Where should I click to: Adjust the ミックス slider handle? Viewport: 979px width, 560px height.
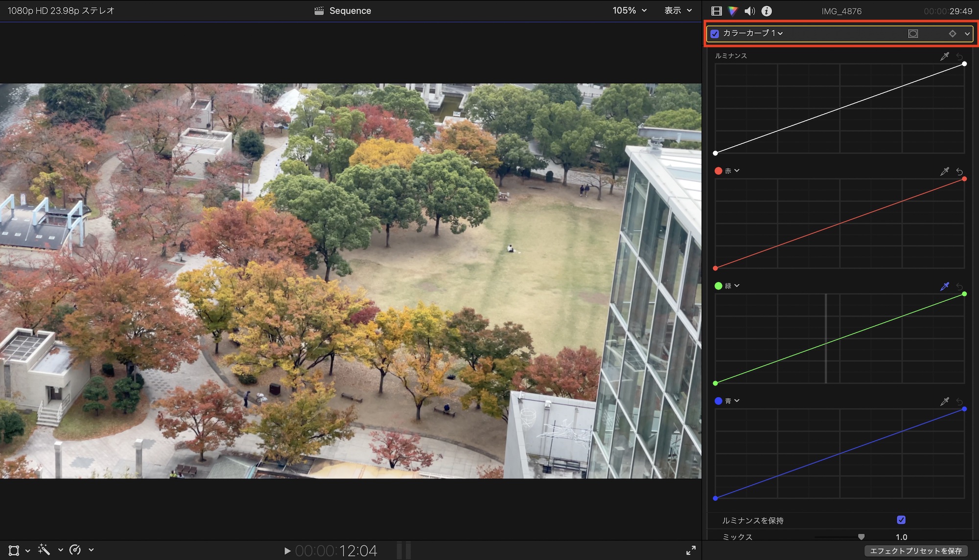tap(861, 537)
